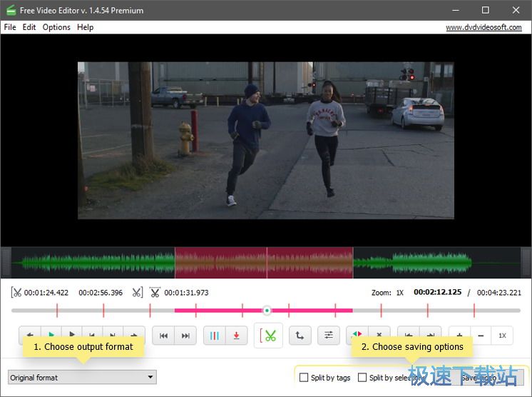Enable the Split by tags checkbox
This screenshot has width=532, height=397.
[x=304, y=377]
